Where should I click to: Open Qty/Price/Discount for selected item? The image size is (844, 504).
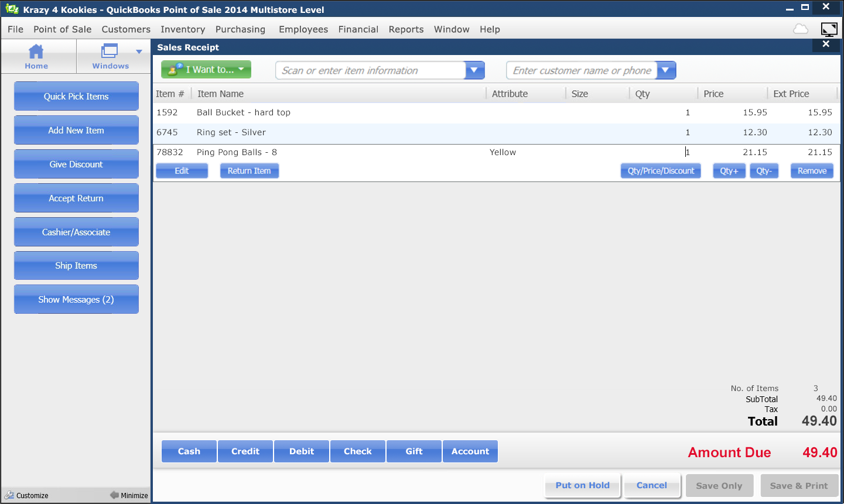click(x=661, y=171)
